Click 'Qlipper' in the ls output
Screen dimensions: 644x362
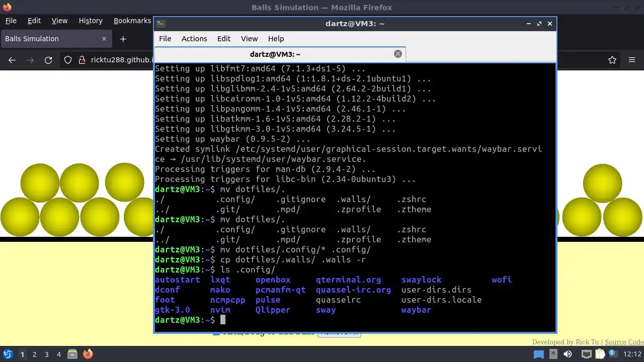pyautogui.click(x=273, y=310)
